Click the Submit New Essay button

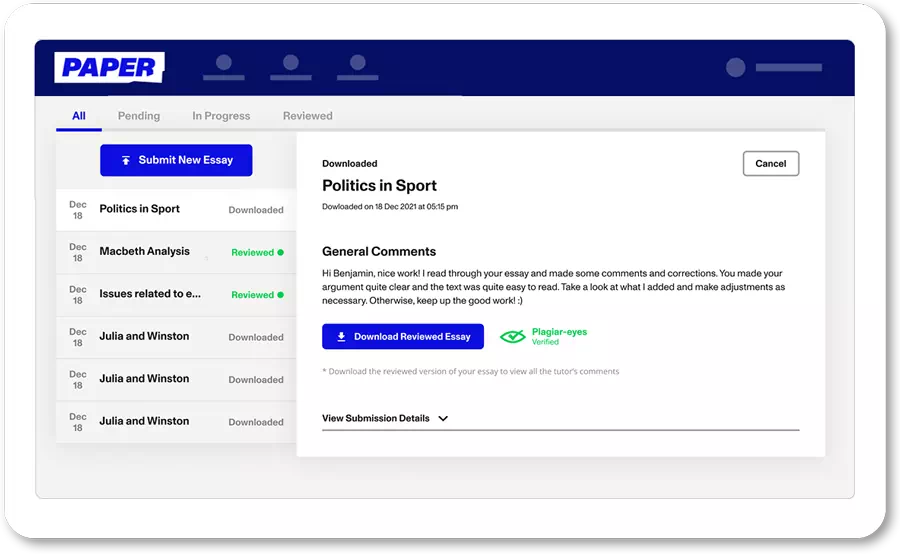(176, 160)
